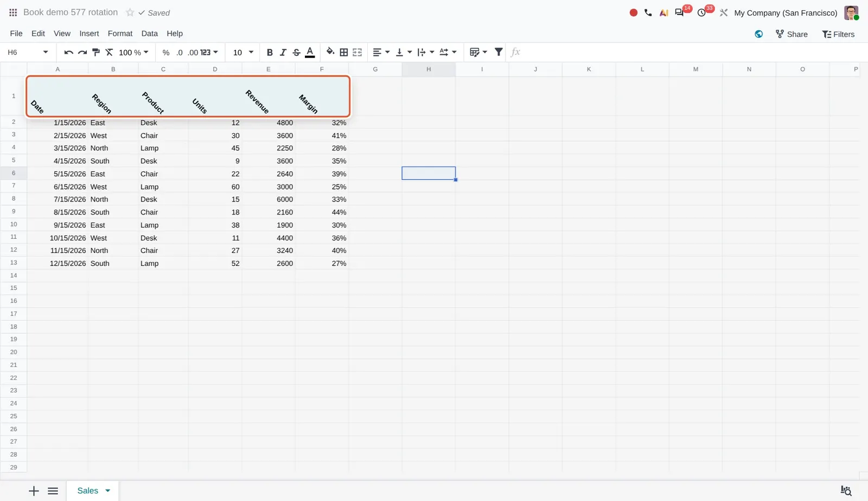Select the Margin cell showing 44%
This screenshot has width=868, height=501.
click(x=322, y=212)
